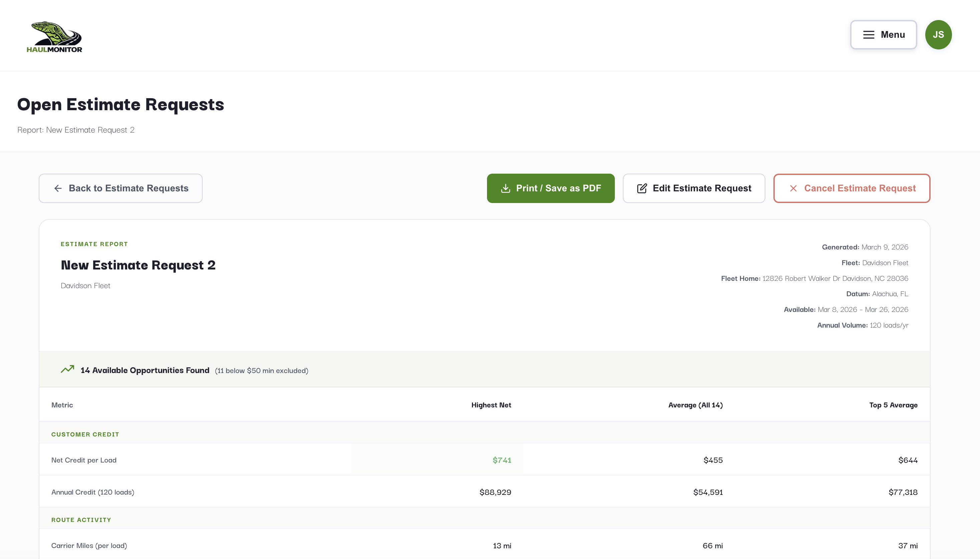This screenshot has height=559, width=980.
Task: Click the download icon on Print / Save as PDF
Action: [505, 188]
